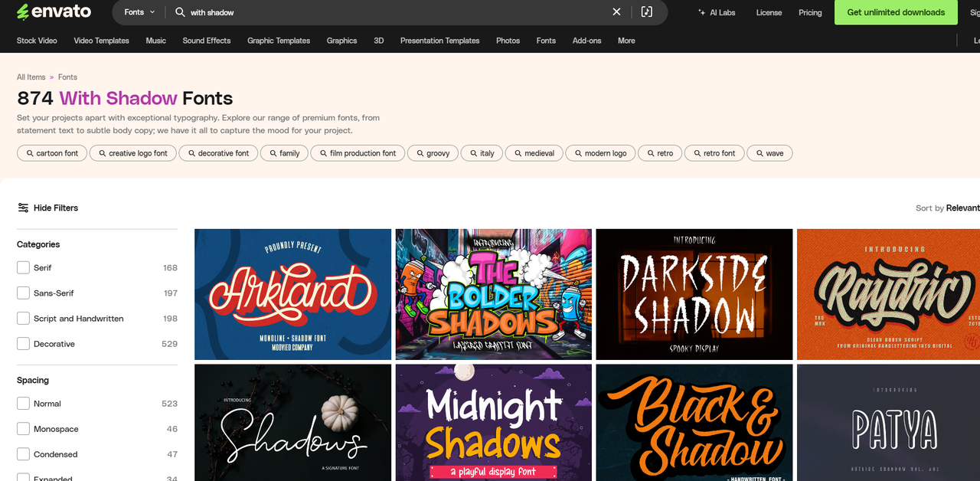
Task: Open The Bolder Shadows font thumbnail
Action: [494, 294]
